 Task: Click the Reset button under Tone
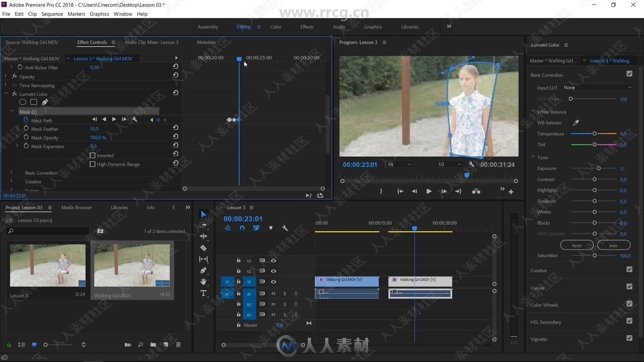tap(577, 245)
